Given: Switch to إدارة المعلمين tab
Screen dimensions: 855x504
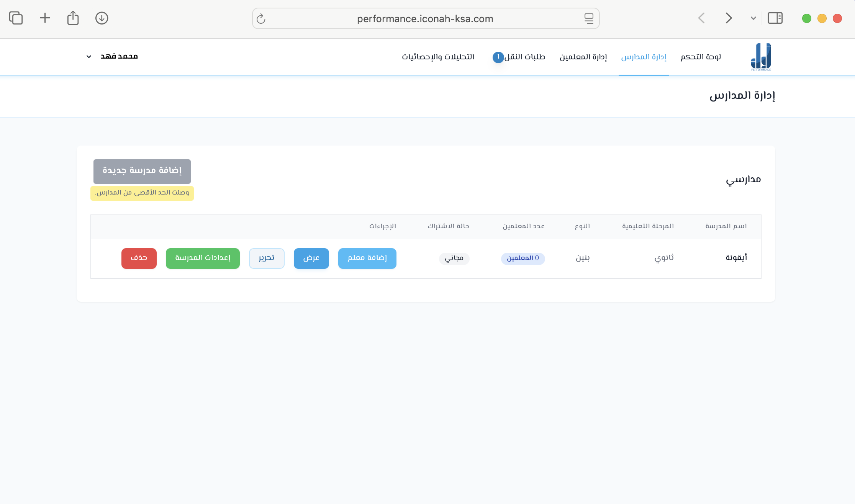Looking at the screenshot, I should click(x=583, y=57).
